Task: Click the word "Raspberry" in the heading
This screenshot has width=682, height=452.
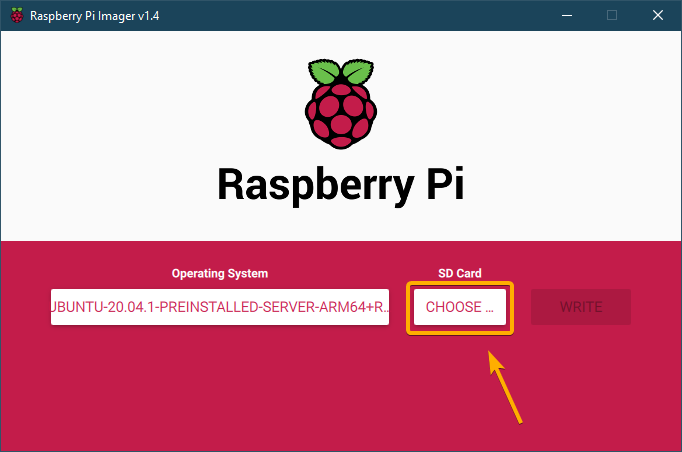Action: (303, 186)
